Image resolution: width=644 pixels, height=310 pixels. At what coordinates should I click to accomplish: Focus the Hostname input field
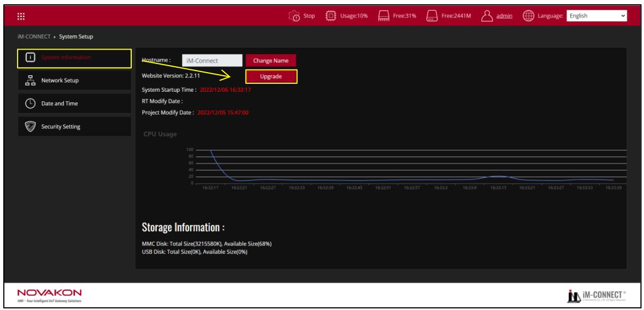[212, 61]
